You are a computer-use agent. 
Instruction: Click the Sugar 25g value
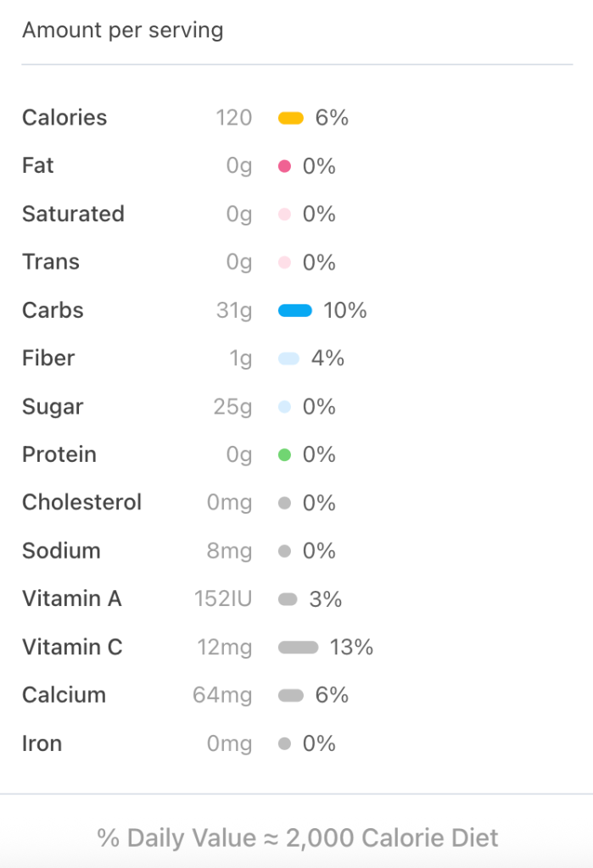pos(232,407)
